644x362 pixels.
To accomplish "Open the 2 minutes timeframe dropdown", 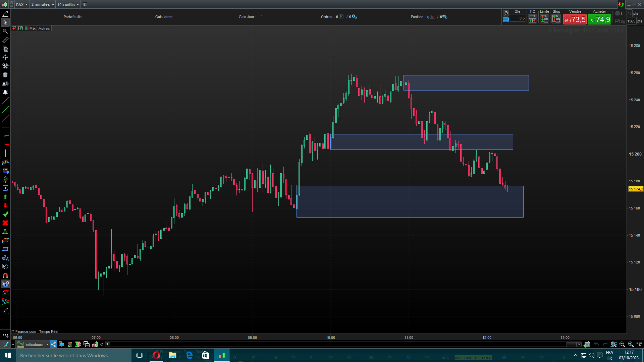I will click(43, 5).
